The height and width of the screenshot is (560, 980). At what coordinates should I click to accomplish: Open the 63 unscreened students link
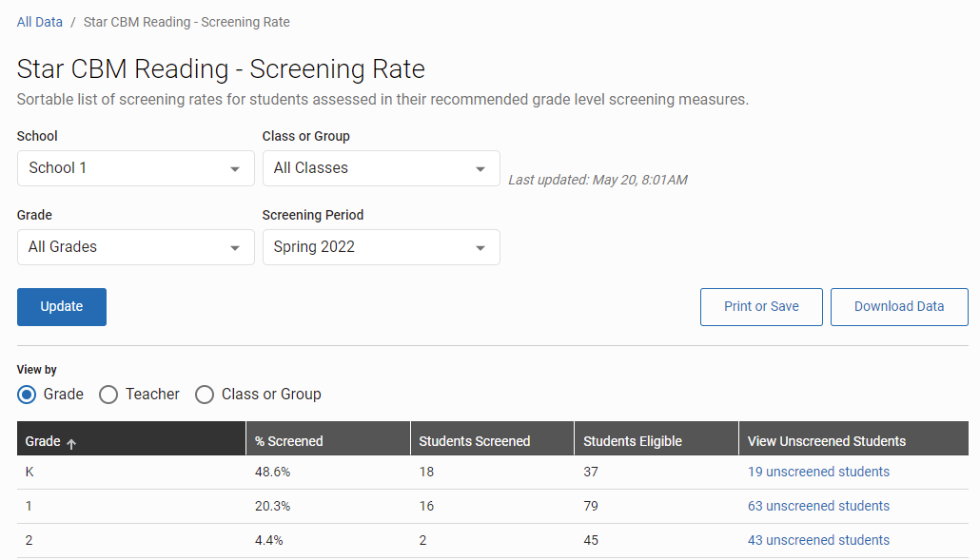pos(818,507)
